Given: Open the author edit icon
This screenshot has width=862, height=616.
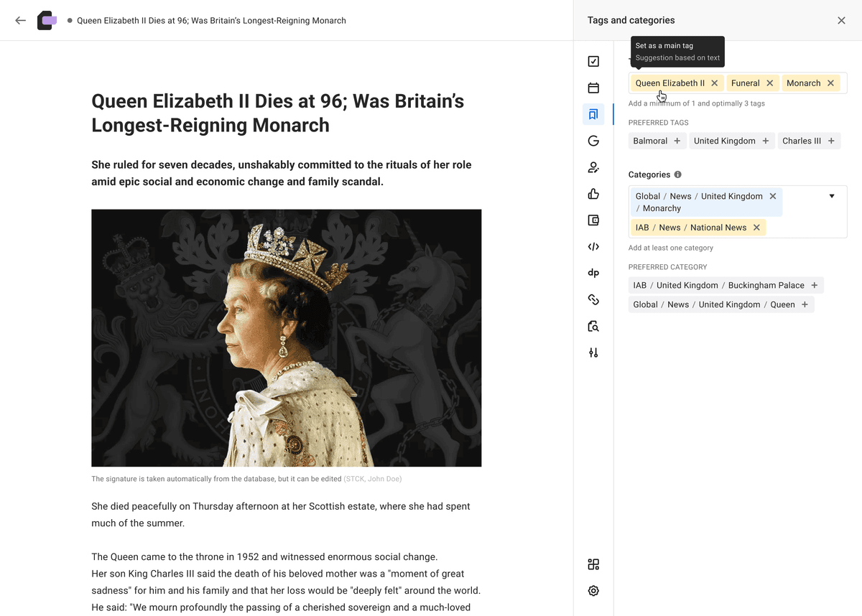Looking at the screenshot, I should [x=593, y=167].
